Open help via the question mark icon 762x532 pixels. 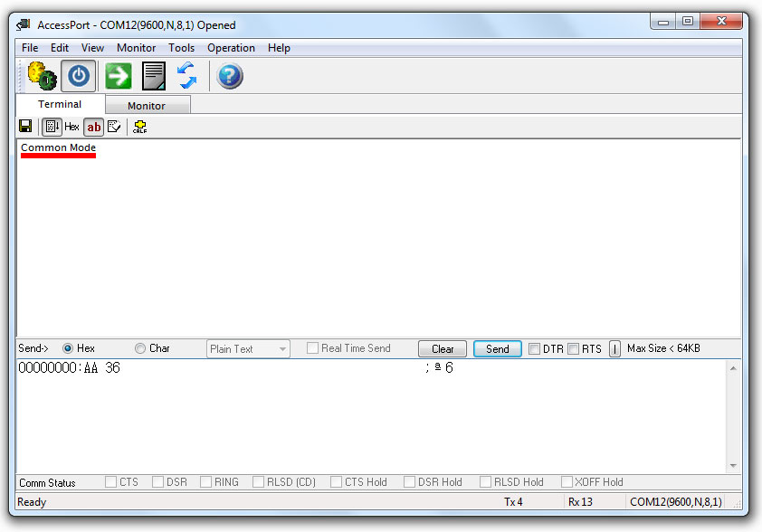(x=229, y=76)
